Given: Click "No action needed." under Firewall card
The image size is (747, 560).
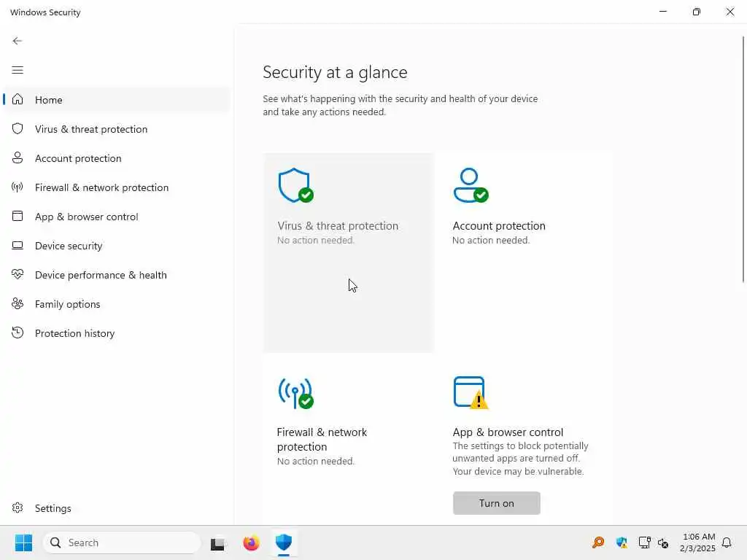Looking at the screenshot, I should point(316,462).
